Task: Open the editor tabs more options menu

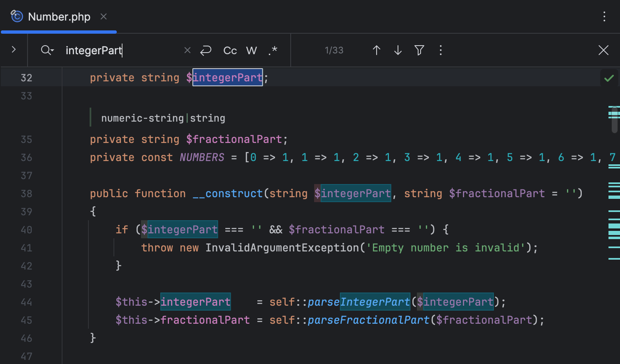Action: (x=604, y=16)
